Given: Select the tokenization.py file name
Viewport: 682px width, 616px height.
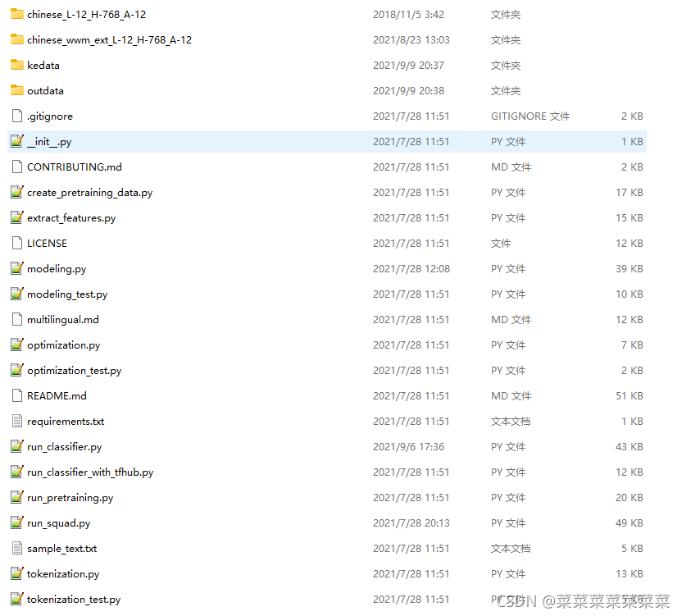Looking at the screenshot, I should coord(63,574).
